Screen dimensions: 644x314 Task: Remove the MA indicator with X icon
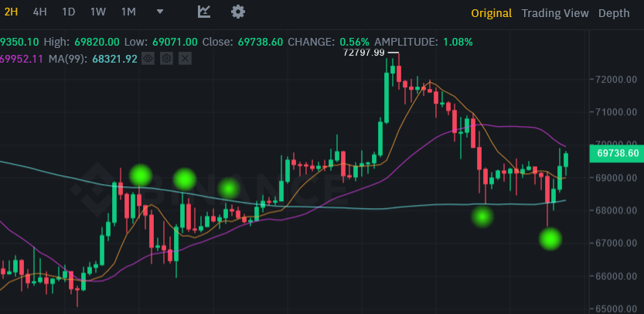pyautogui.click(x=185, y=59)
